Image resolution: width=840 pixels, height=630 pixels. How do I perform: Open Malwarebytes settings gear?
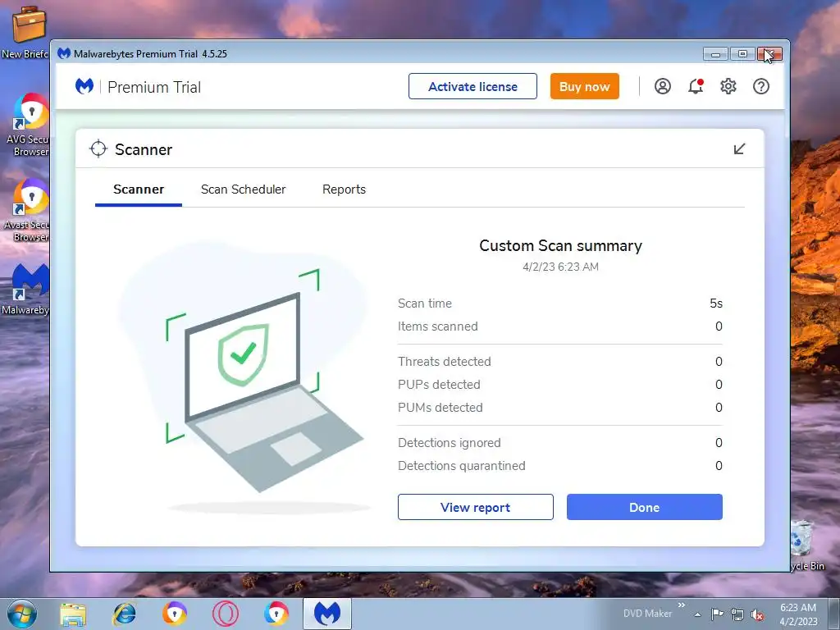click(728, 86)
